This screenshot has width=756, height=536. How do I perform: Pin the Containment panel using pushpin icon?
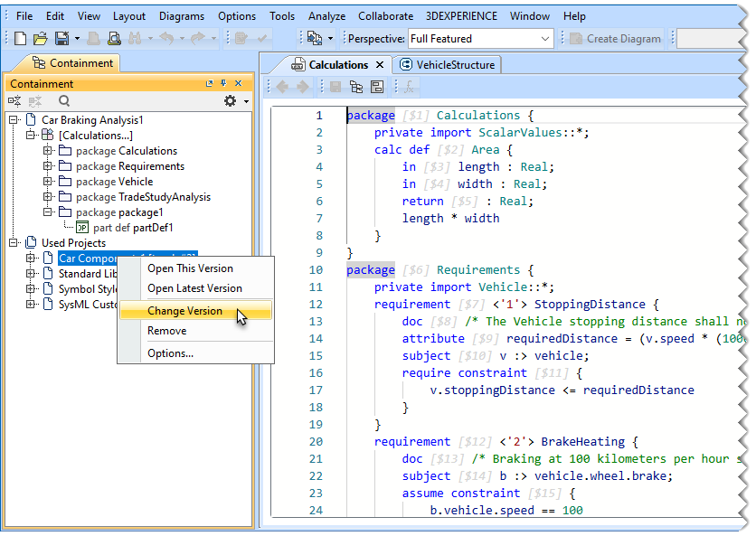click(223, 84)
